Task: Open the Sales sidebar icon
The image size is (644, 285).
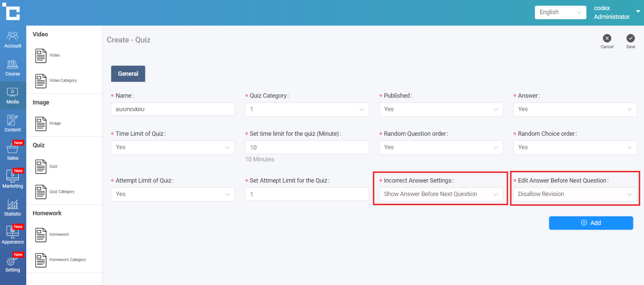Action: tap(13, 149)
